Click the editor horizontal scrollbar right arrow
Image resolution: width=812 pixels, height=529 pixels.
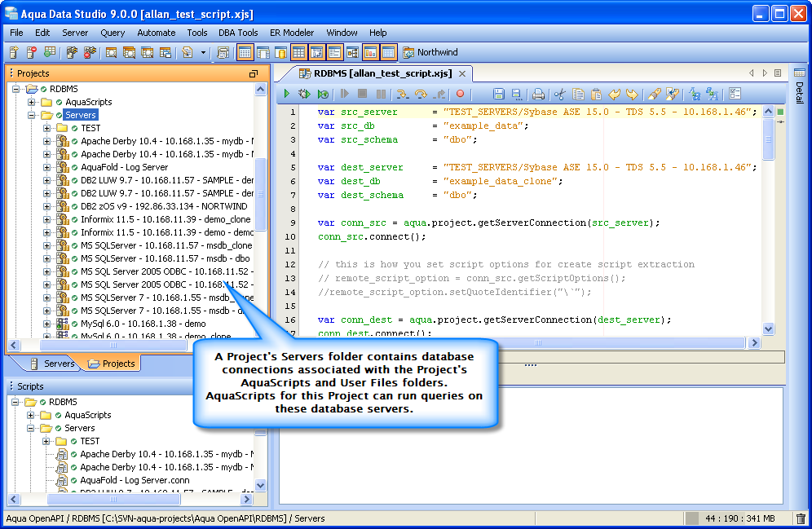[x=754, y=342]
